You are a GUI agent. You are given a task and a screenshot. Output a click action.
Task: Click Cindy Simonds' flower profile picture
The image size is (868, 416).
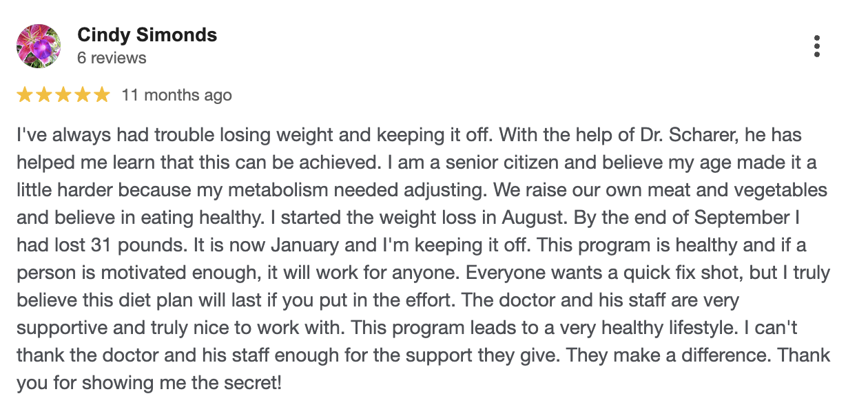[39, 46]
